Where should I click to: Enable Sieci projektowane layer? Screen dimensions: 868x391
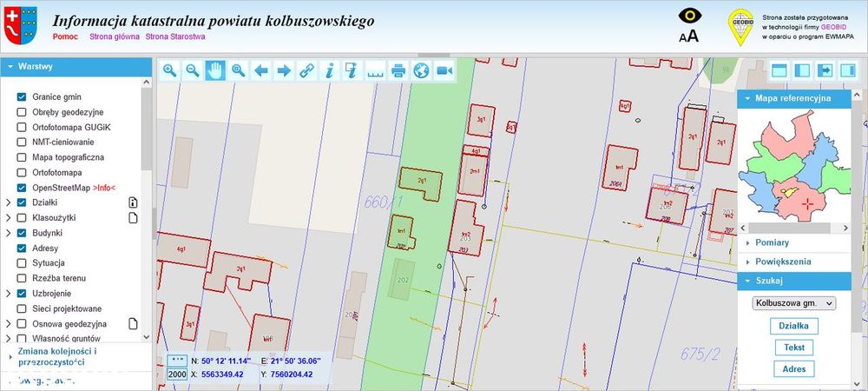tap(22, 308)
